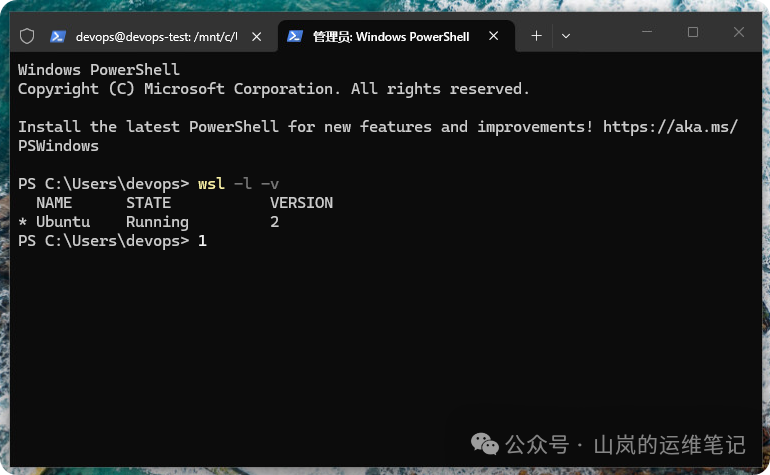Expand the new tab profile dropdown
Image resolution: width=770 pixels, height=475 pixels.
pos(566,36)
